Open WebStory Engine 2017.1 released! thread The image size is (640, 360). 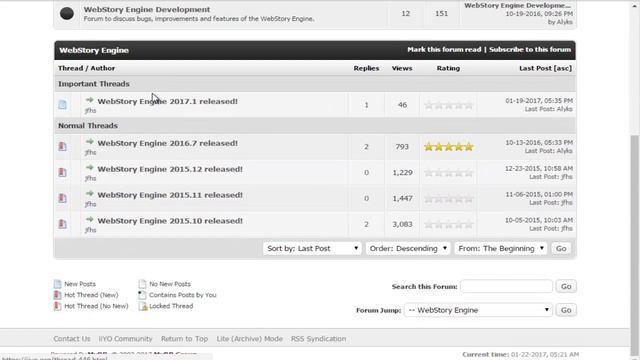[x=167, y=101]
